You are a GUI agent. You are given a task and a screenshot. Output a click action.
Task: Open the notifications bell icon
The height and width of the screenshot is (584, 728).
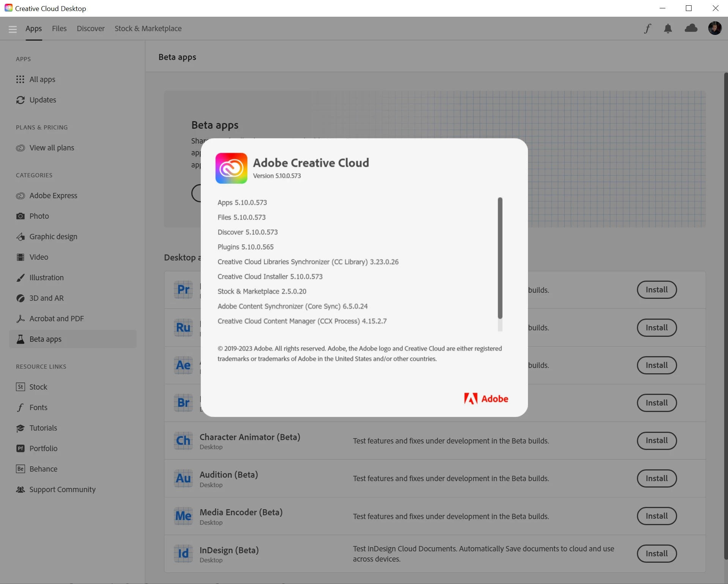668,28
